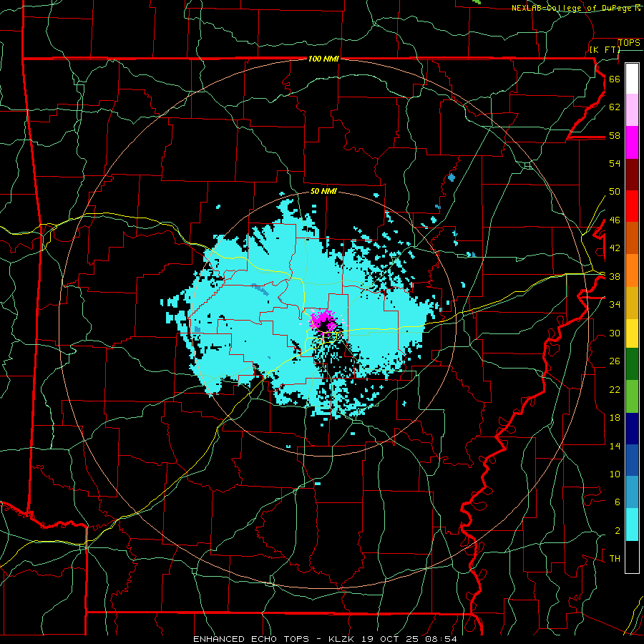This screenshot has height=644, width=644.
Task: Click the legend value "30"
Action: [x=615, y=333]
